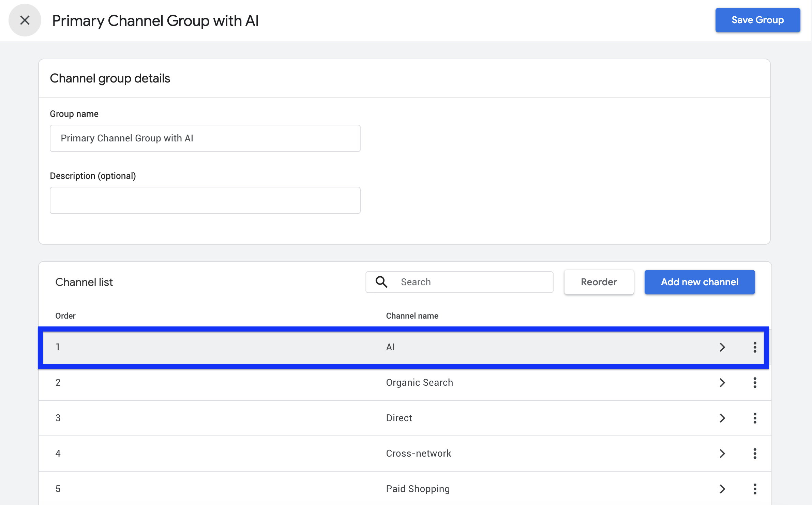This screenshot has height=505, width=812.
Task: Click the Description (optional) label
Action: coord(93,176)
